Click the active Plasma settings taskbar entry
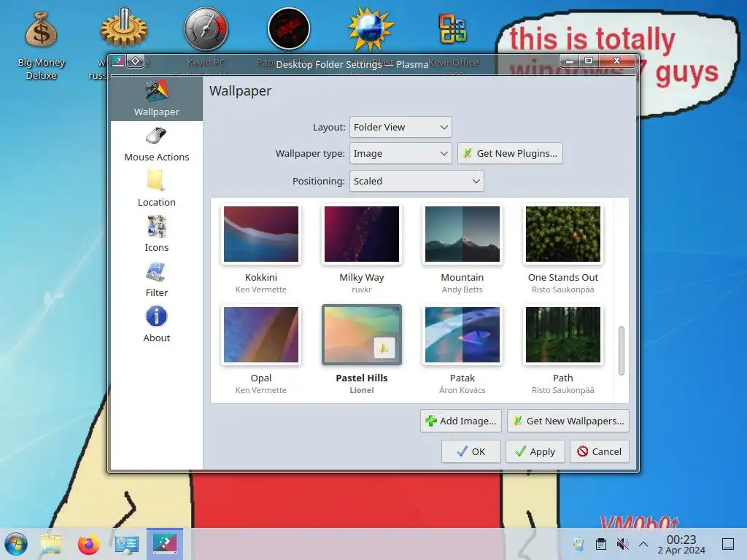This screenshot has height=560, width=747. tap(164, 544)
